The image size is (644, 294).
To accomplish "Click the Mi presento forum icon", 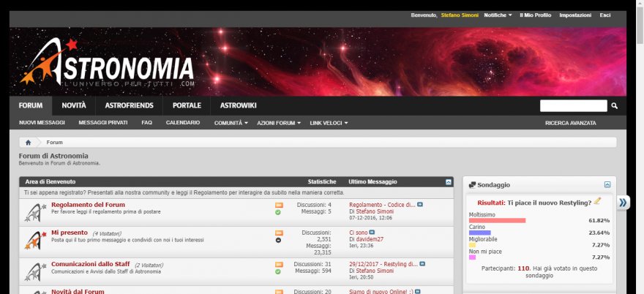I will coord(33,239).
